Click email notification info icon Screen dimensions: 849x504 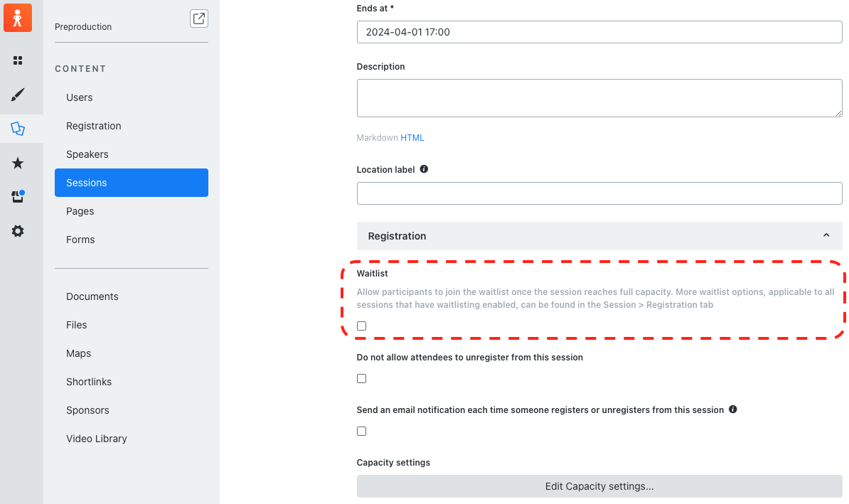(x=732, y=409)
